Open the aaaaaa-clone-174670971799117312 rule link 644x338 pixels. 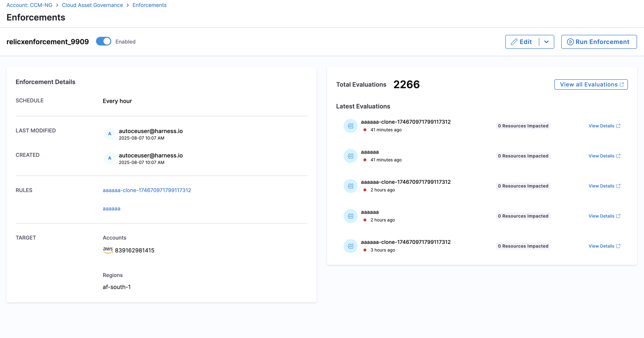click(147, 190)
